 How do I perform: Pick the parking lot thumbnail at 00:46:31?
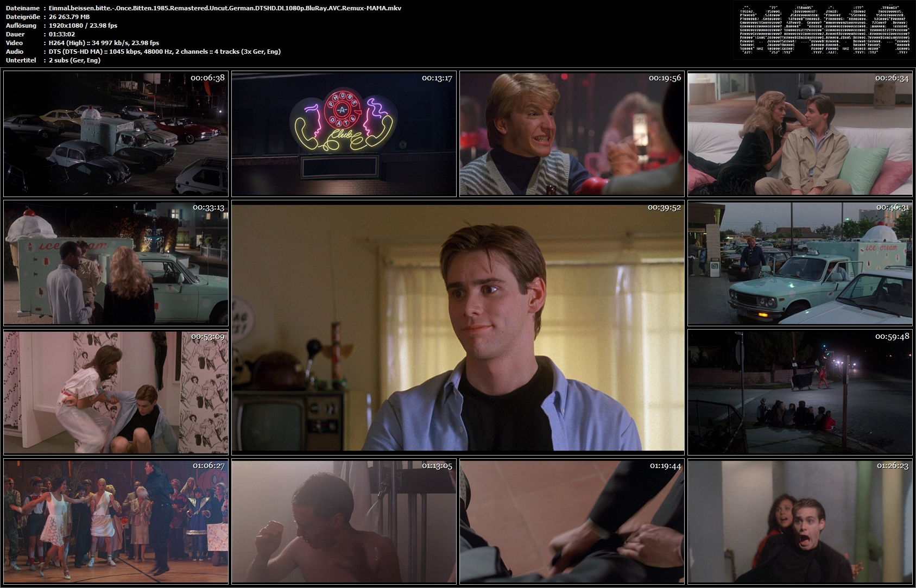[x=800, y=263]
